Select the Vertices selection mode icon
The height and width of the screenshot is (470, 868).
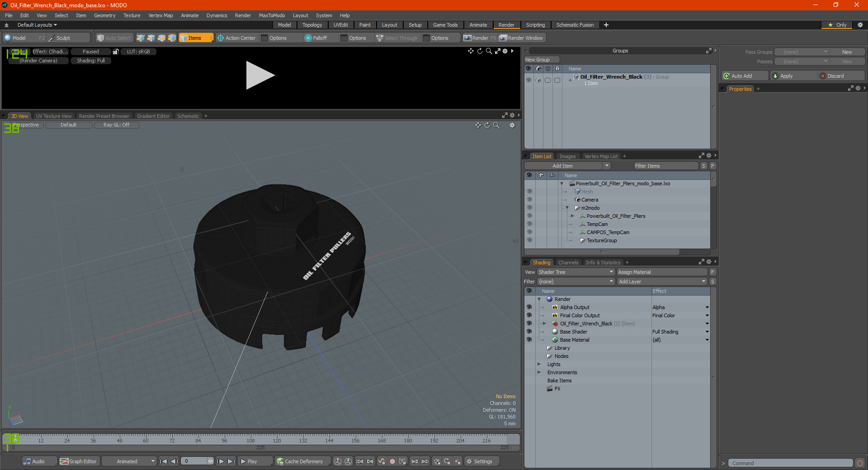(x=141, y=38)
